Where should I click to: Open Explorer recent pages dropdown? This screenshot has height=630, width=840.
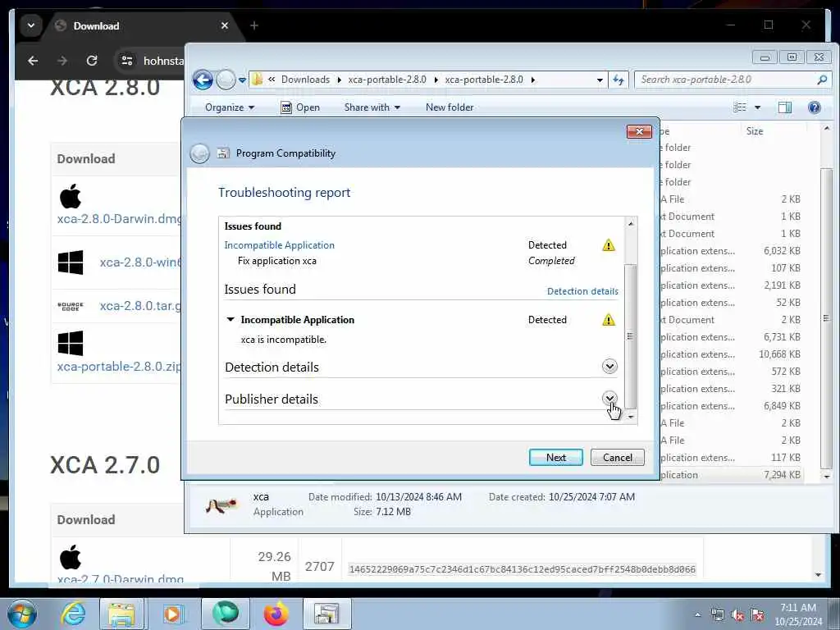(242, 80)
